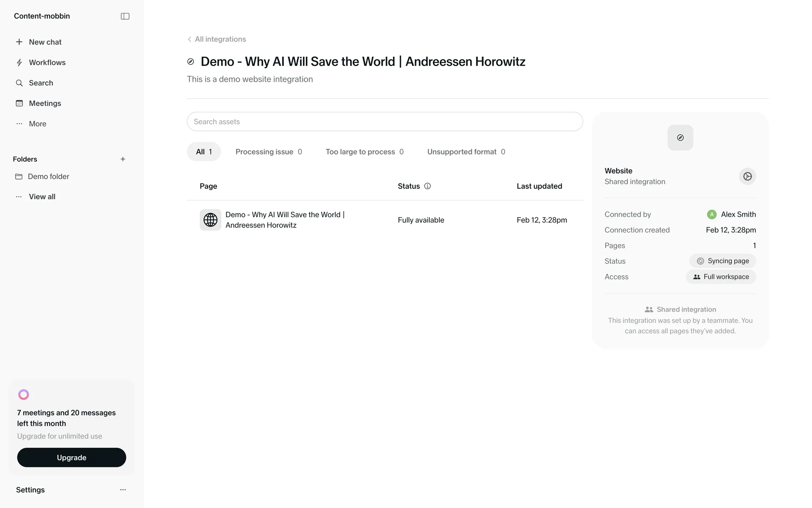Click the globe page thumbnail icon

point(210,220)
